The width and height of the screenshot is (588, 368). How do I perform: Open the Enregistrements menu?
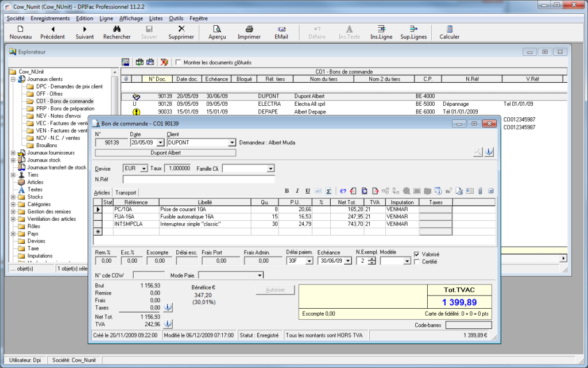click(51, 18)
